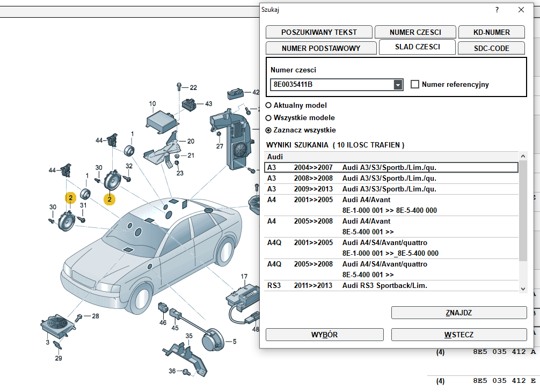Click part number 10 in the diagram
The width and height of the screenshot is (540, 392).
point(152,103)
